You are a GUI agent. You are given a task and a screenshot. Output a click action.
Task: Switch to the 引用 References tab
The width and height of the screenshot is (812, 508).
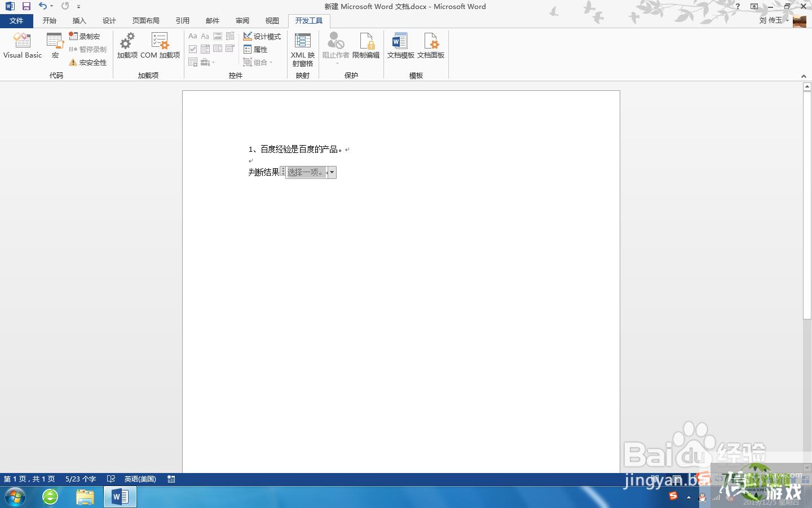(183, 20)
